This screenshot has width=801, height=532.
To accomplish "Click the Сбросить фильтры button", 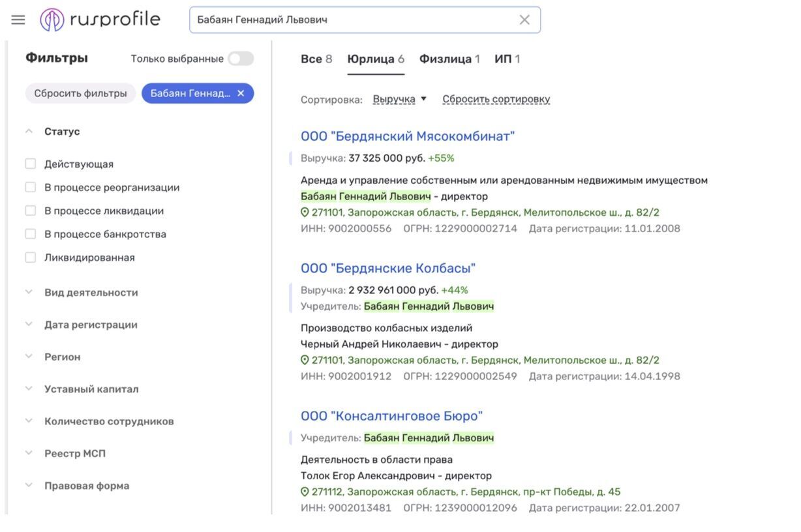I will [80, 93].
